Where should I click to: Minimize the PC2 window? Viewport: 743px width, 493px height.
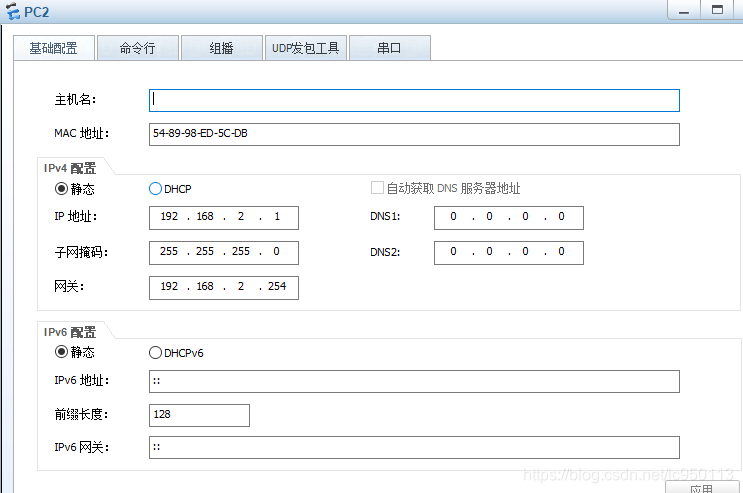click(x=684, y=10)
